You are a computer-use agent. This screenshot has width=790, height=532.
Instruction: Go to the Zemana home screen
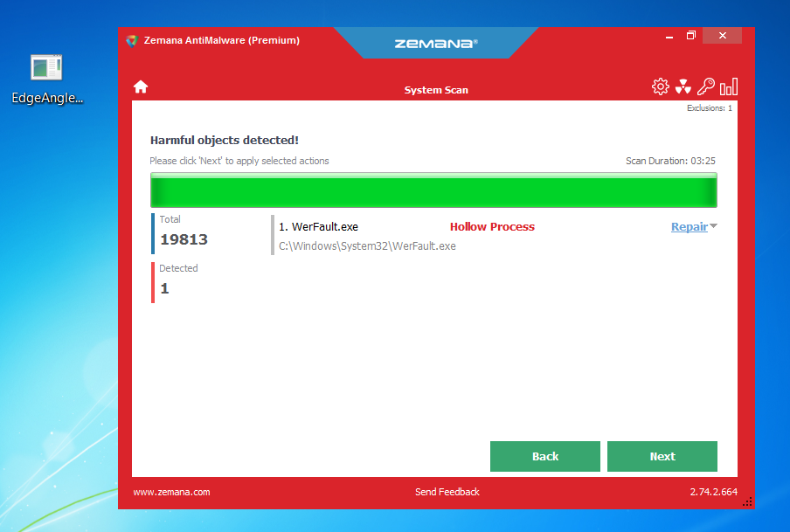point(141,86)
